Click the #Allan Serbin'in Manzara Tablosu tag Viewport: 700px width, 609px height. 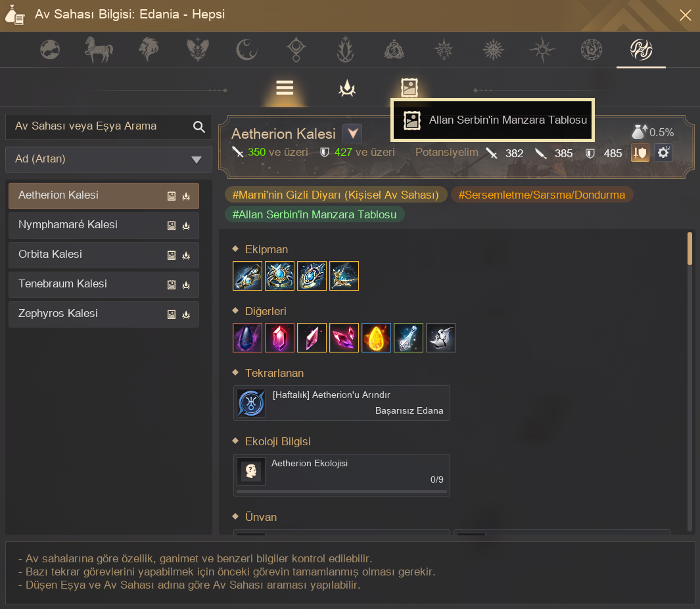[315, 214]
